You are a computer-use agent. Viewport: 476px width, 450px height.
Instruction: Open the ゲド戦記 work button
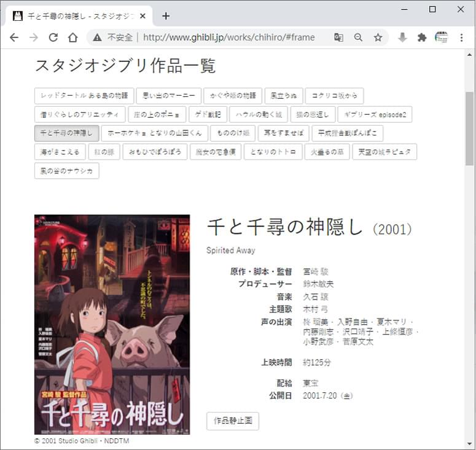pyautogui.click(x=208, y=114)
